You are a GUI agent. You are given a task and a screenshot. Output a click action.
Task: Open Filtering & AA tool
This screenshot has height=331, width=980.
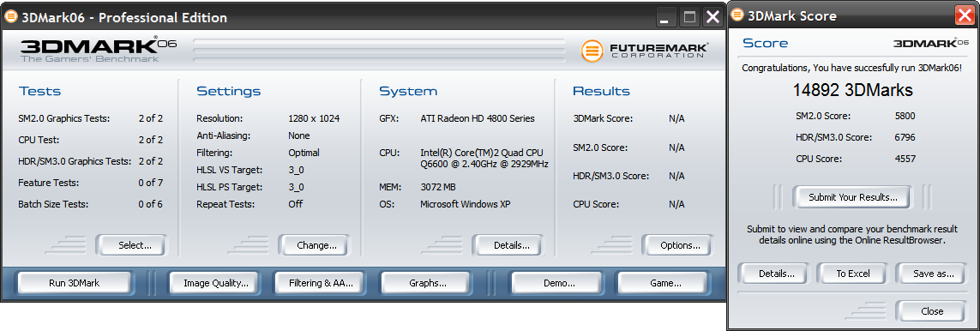321,283
